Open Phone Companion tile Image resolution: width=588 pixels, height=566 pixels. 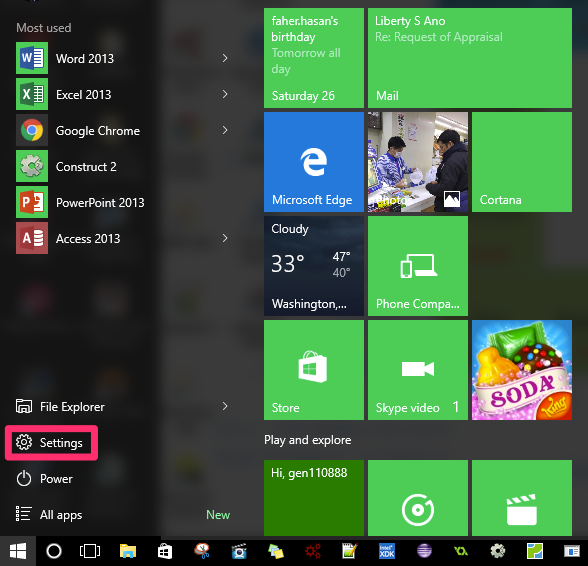[x=418, y=266]
